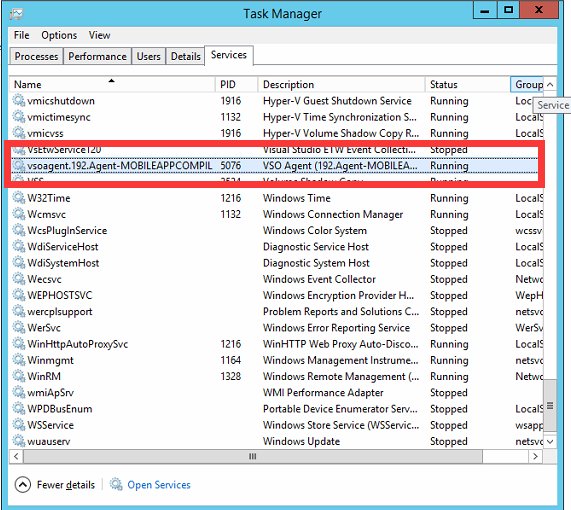Select the Windows Update description cell
571x510 pixels.
click(301, 441)
